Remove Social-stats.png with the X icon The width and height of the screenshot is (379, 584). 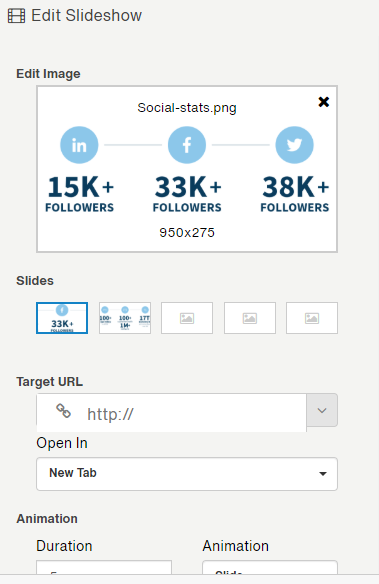click(324, 102)
